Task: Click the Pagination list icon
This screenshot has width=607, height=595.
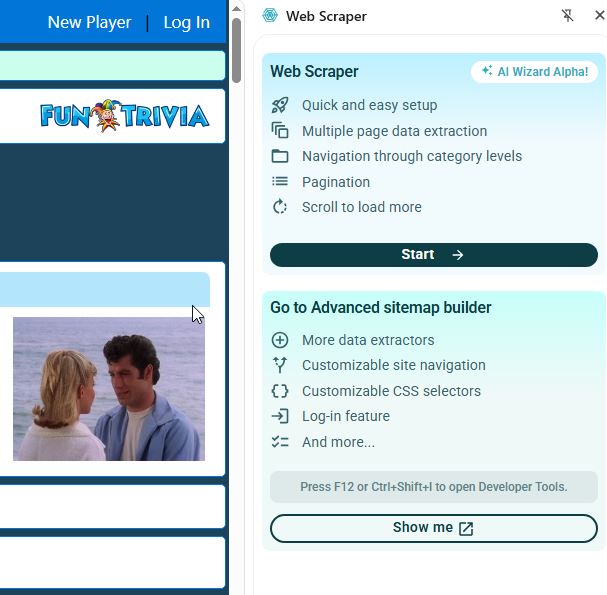Action: (x=280, y=181)
